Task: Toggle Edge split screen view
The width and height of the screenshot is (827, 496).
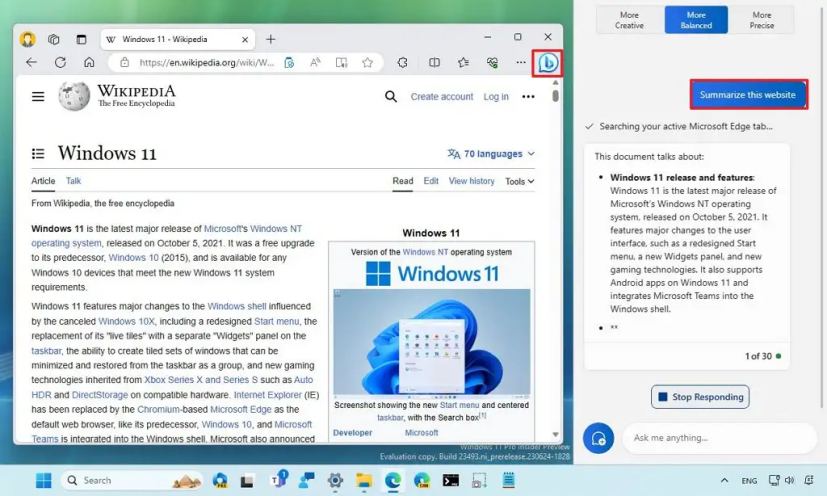Action: point(434,62)
